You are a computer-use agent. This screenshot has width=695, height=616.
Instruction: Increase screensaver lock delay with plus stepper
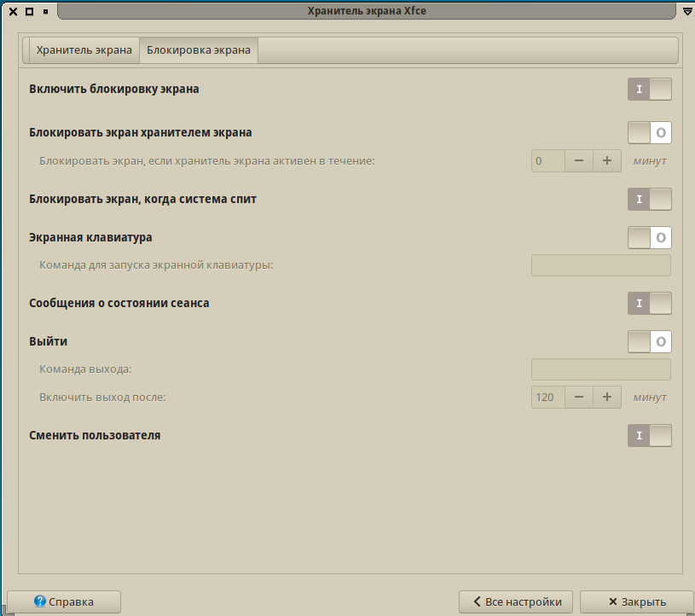[606, 160]
